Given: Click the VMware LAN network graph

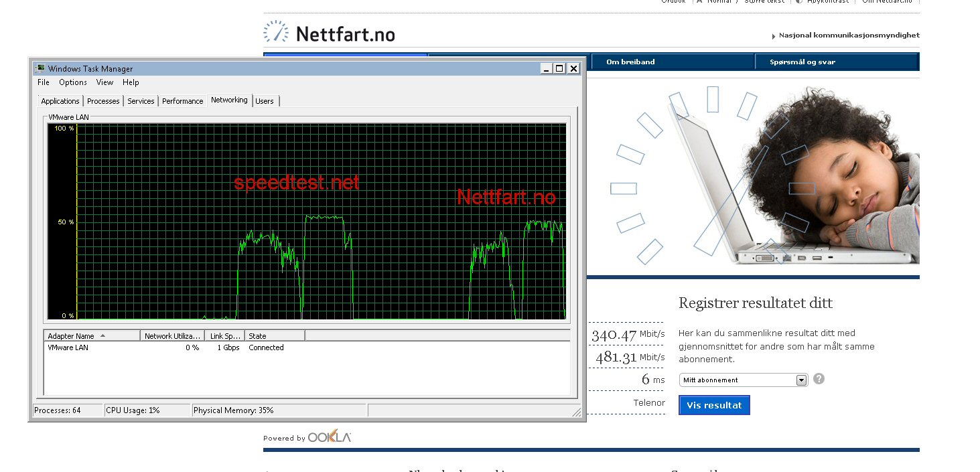Looking at the screenshot, I should pyautogui.click(x=306, y=222).
